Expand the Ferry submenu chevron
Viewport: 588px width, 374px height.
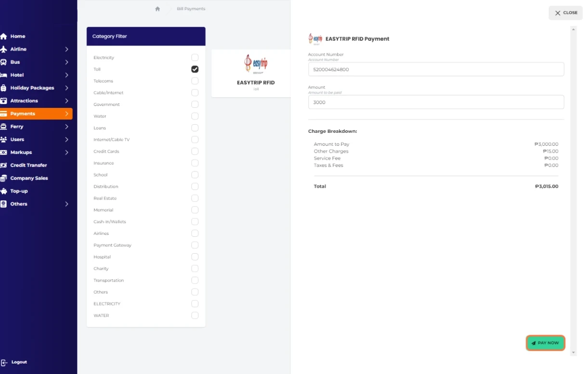click(x=66, y=127)
